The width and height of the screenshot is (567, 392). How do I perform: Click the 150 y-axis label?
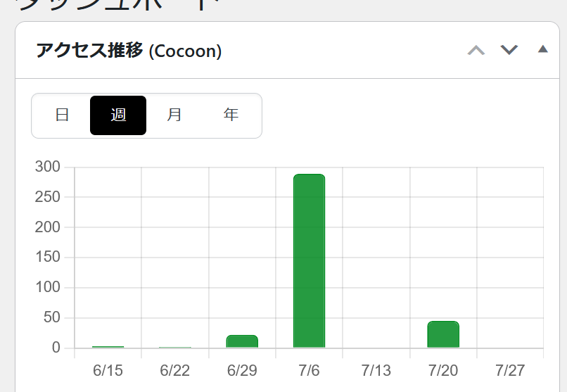pyautogui.click(x=47, y=257)
